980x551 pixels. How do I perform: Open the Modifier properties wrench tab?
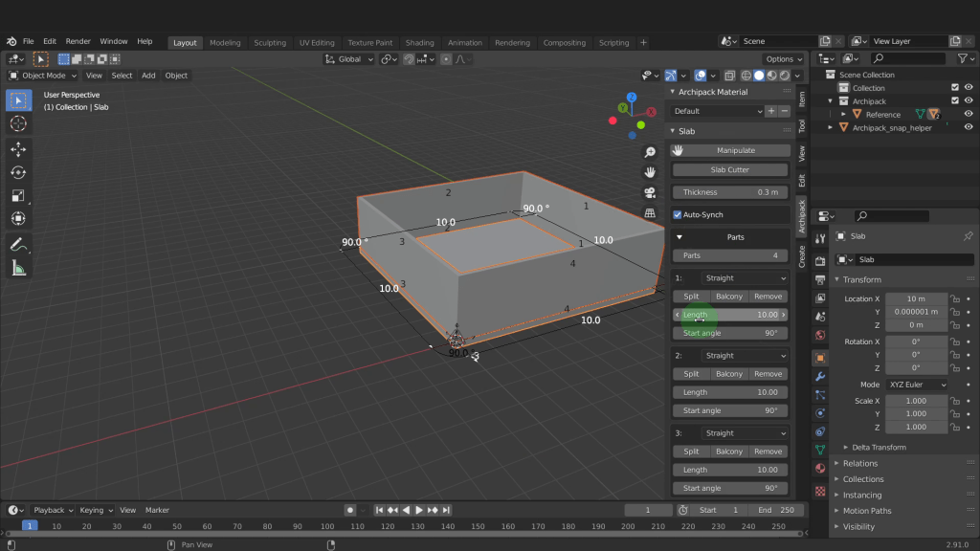click(x=820, y=377)
